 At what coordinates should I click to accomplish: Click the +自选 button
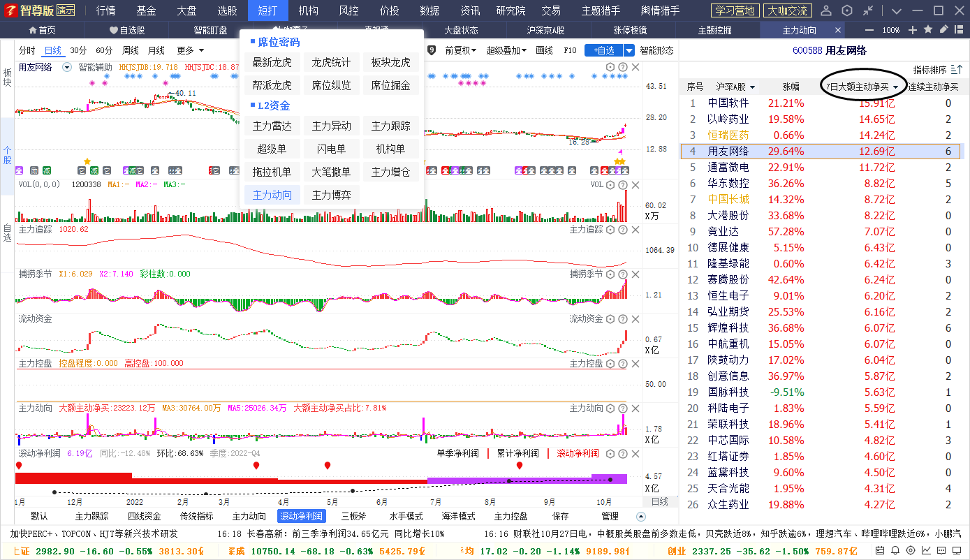point(604,50)
